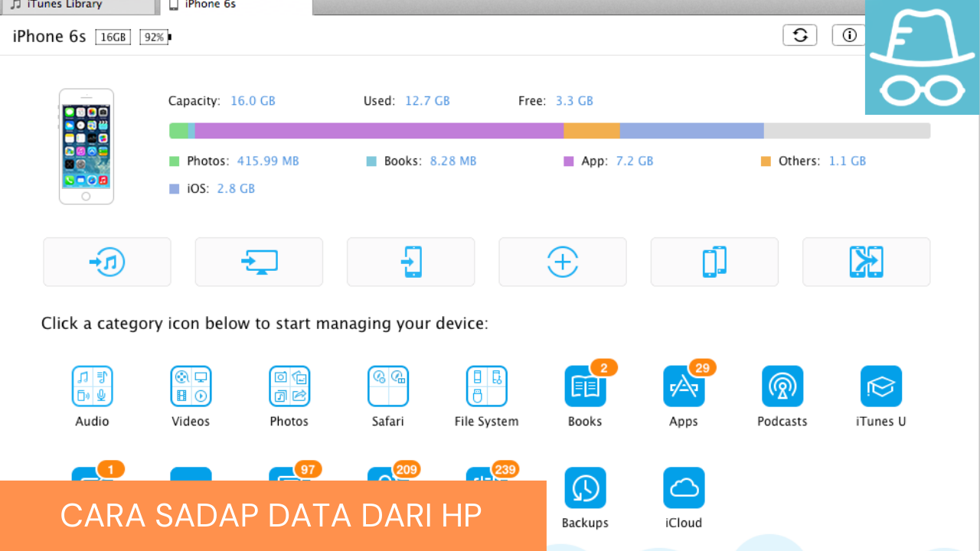Open the File System category
The image size is (980, 551).
click(486, 386)
